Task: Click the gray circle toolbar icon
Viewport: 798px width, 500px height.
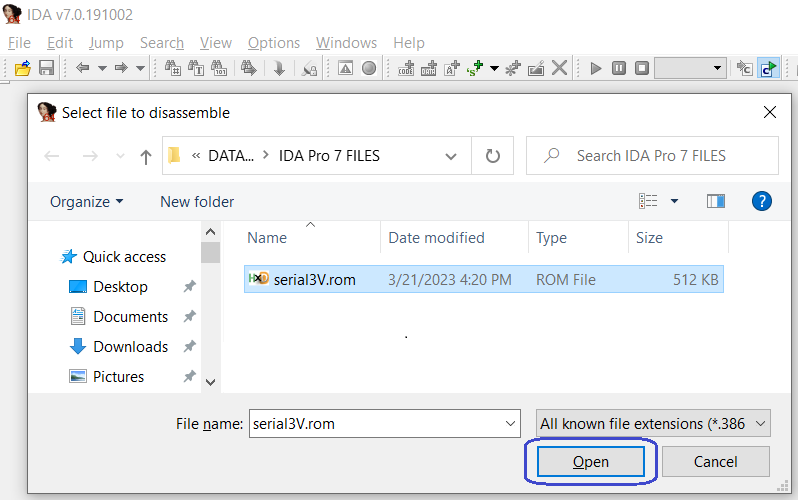Action: click(369, 68)
